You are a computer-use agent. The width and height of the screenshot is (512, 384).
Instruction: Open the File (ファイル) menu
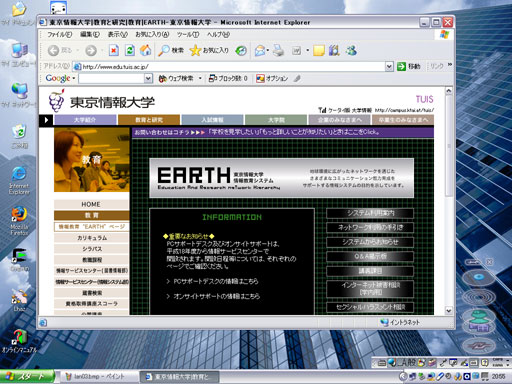(x=59, y=34)
